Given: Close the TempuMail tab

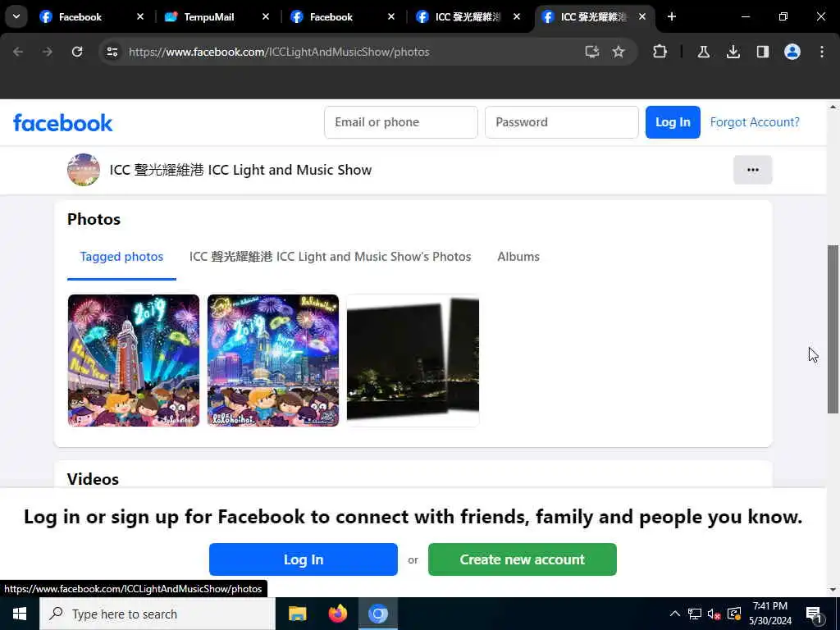Looking at the screenshot, I should coord(265,16).
